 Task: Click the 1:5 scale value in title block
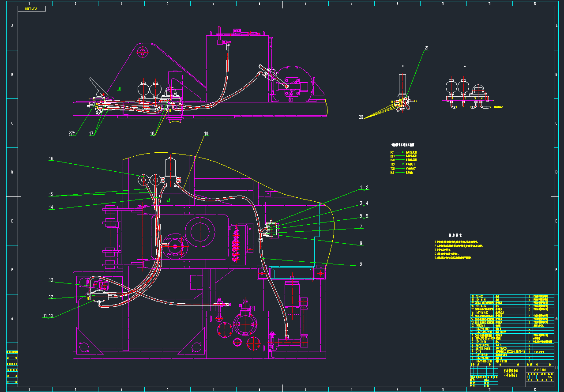point(550,377)
